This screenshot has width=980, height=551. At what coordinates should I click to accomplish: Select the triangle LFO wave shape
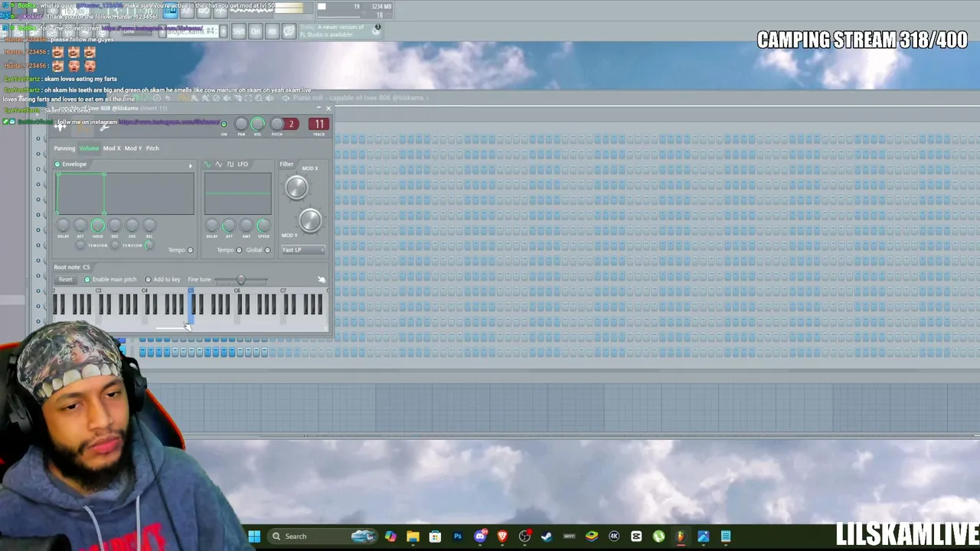coord(219,165)
